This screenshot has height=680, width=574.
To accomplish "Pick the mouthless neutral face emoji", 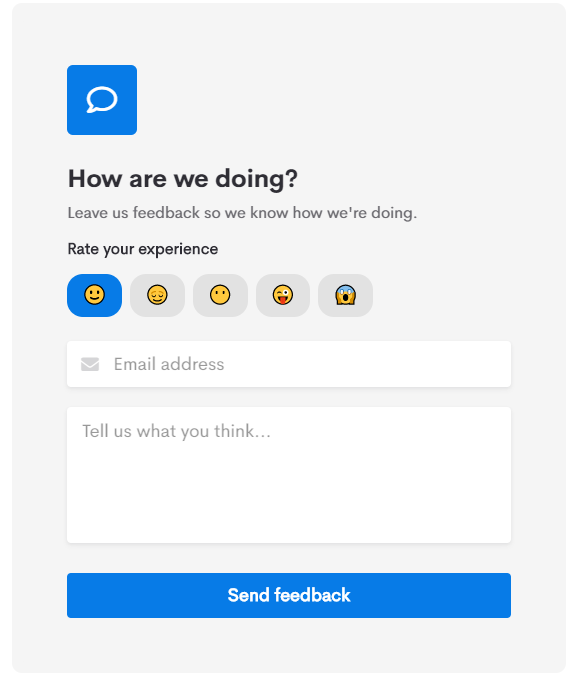I will click(220, 295).
